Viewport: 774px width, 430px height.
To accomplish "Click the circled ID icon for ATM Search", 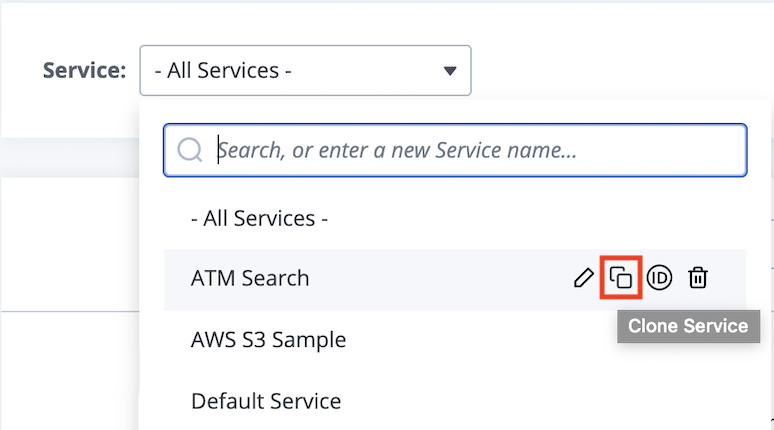I will (659, 278).
